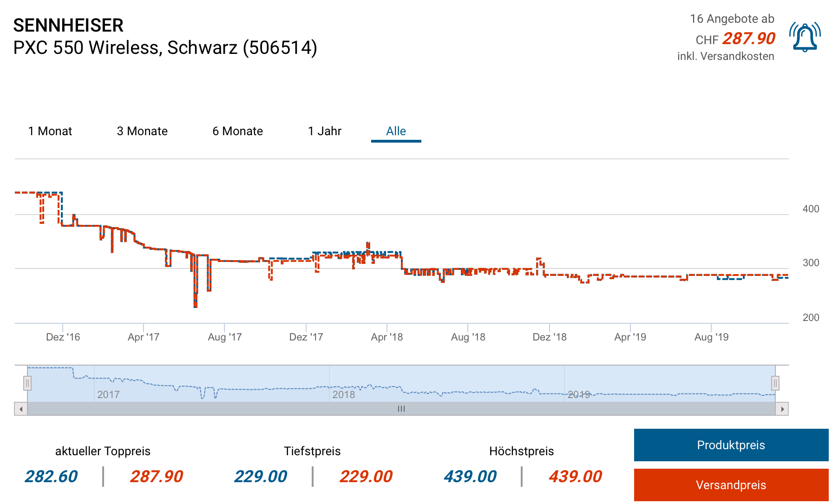Click the left range handle of navigator
Image resolution: width=832 pixels, height=504 pixels.
pyautogui.click(x=27, y=383)
